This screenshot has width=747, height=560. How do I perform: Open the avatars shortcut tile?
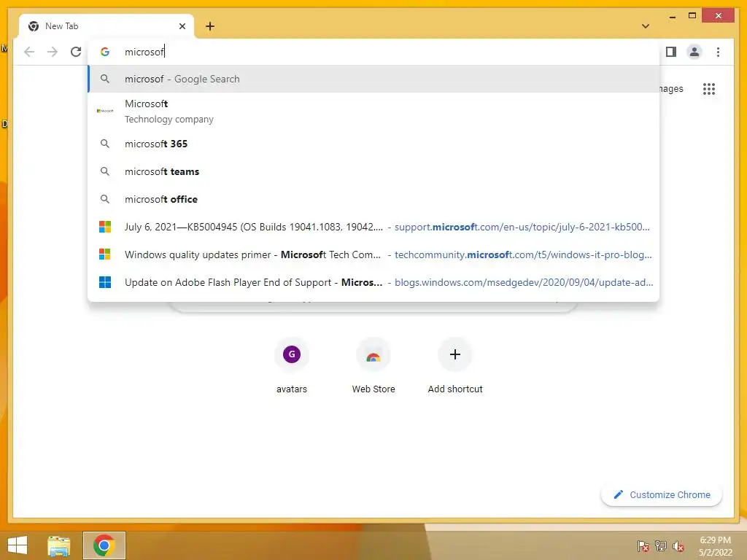click(x=292, y=366)
